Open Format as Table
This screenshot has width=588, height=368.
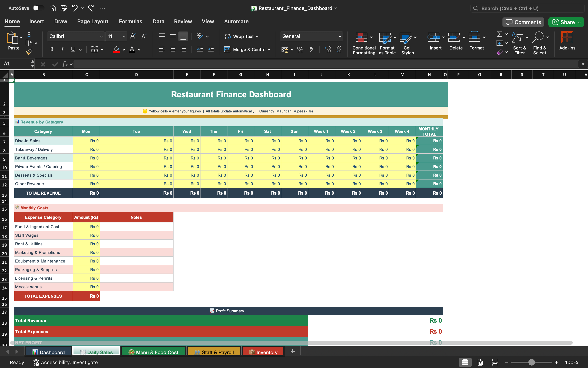[387, 43]
